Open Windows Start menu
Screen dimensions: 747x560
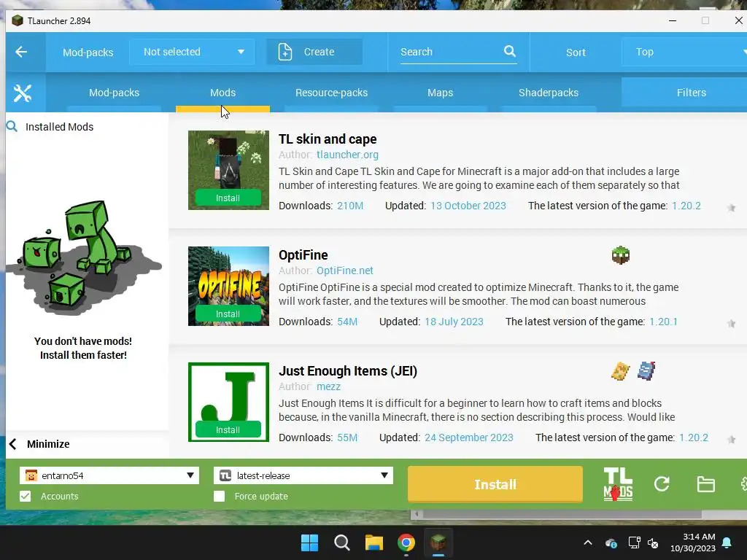pyautogui.click(x=309, y=542)
